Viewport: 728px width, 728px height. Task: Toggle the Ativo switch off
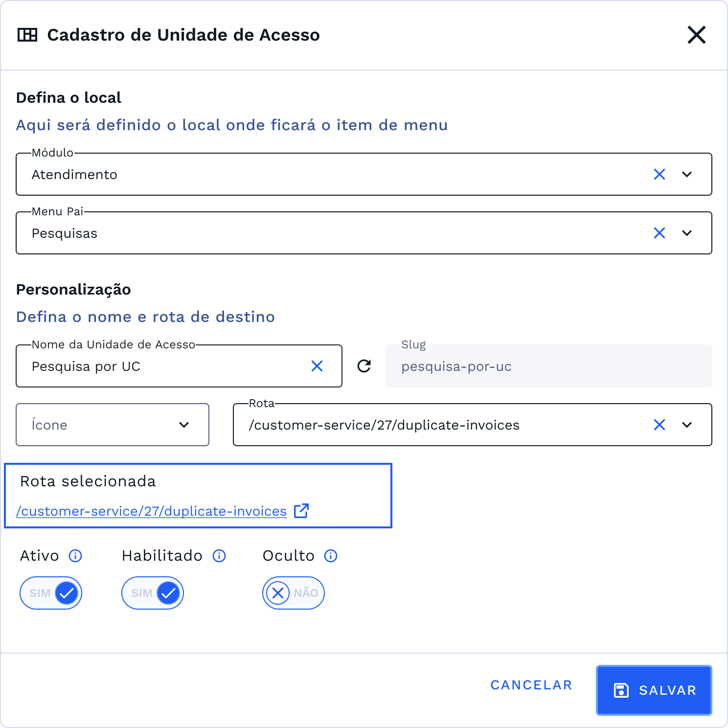point(50,592)
